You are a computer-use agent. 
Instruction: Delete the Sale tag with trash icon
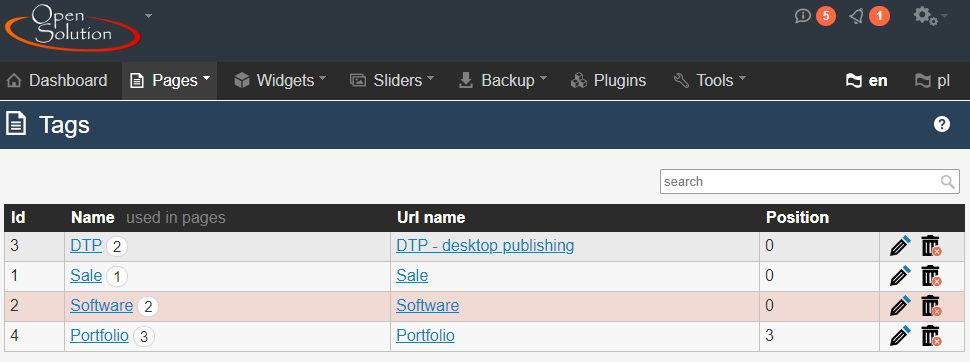931,275
